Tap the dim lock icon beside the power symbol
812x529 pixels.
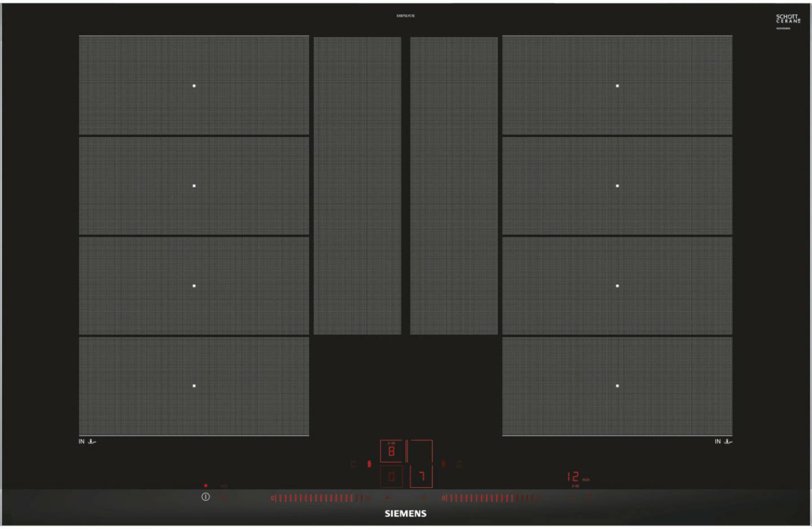[x=223, y=497]
